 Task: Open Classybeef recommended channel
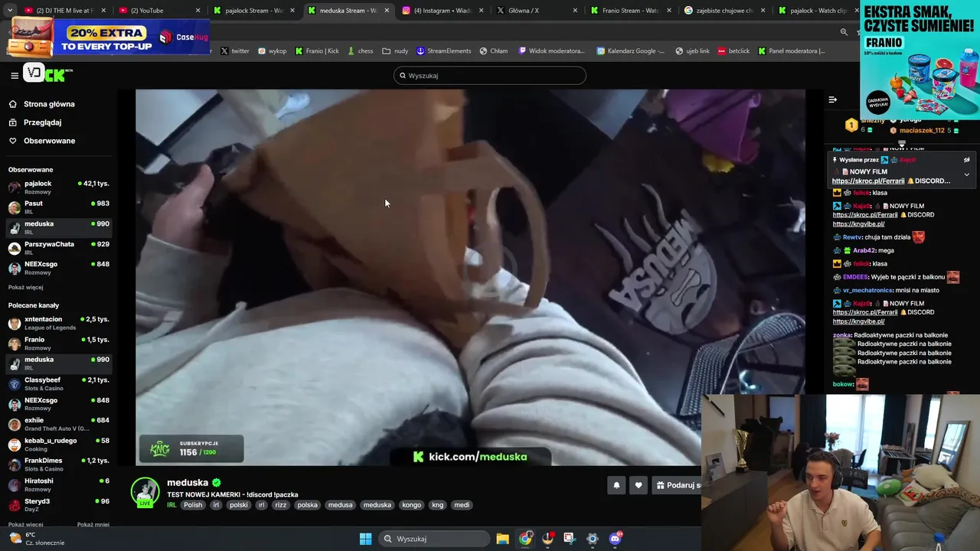(58, 383)
